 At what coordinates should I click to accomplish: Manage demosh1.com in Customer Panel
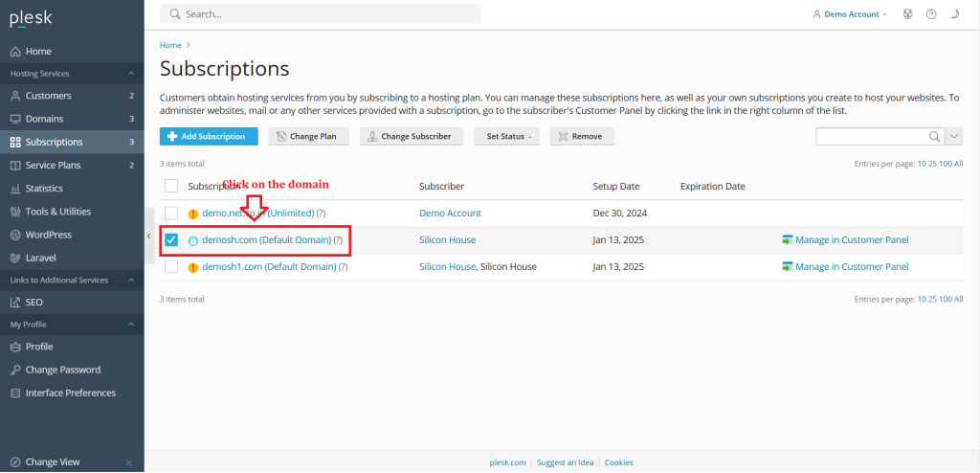point(846,266)
